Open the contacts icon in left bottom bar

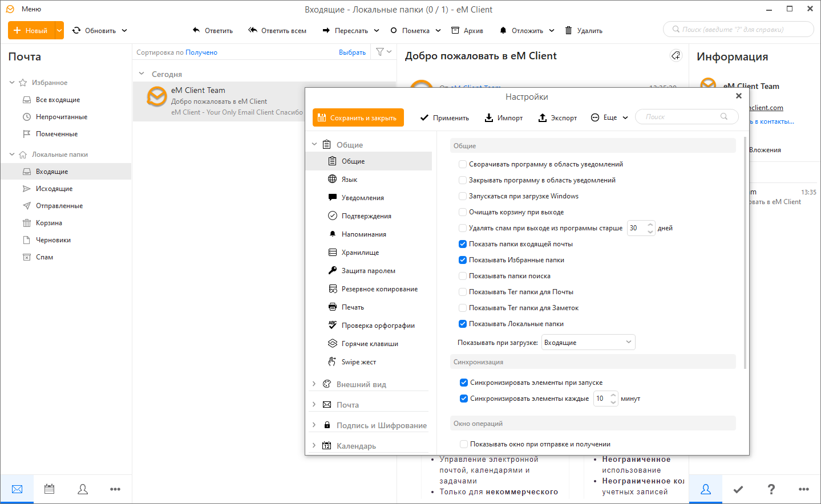(83, 489)
